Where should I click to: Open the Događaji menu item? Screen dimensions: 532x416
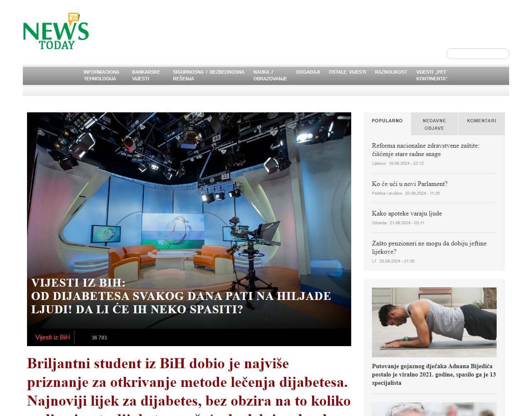click(308, 72)
